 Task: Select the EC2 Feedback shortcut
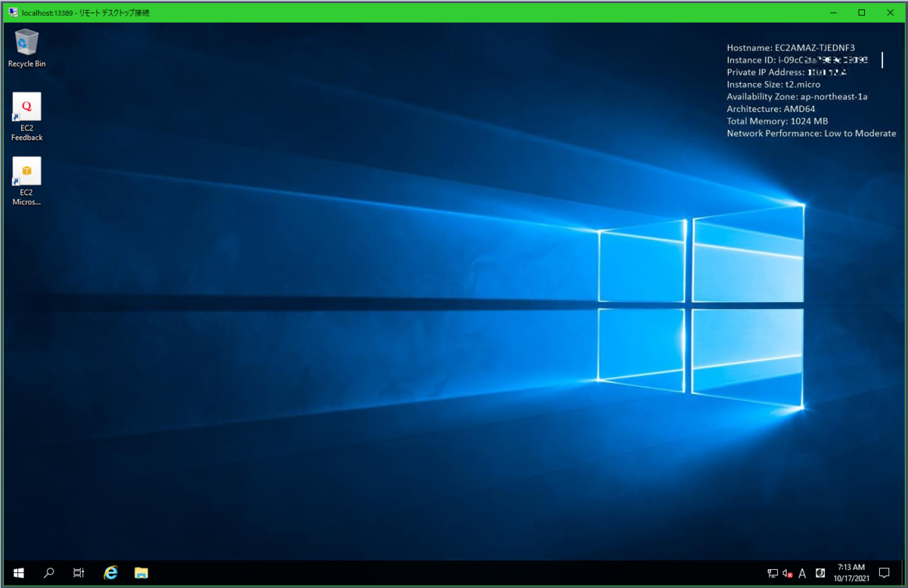[x=26, y=117]
